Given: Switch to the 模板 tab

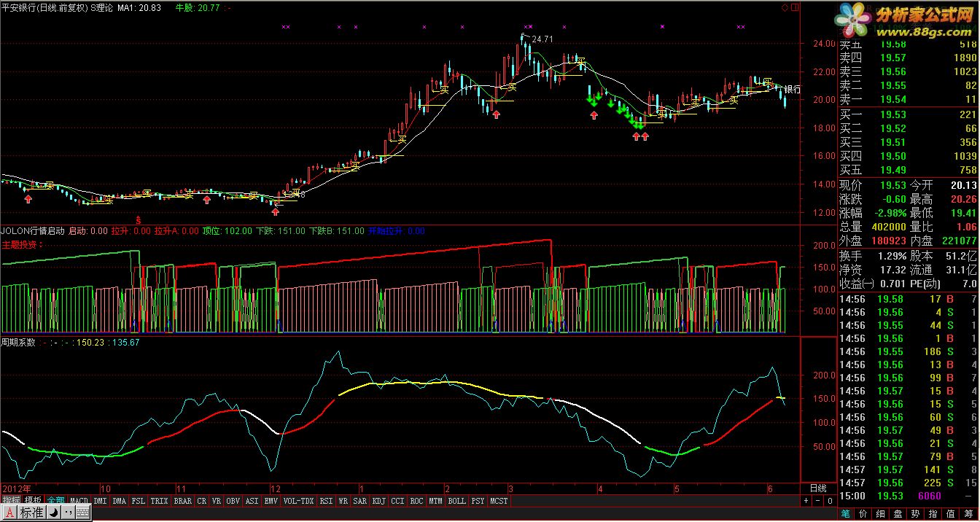Looking at the screenshot, I should coord(33,501).
